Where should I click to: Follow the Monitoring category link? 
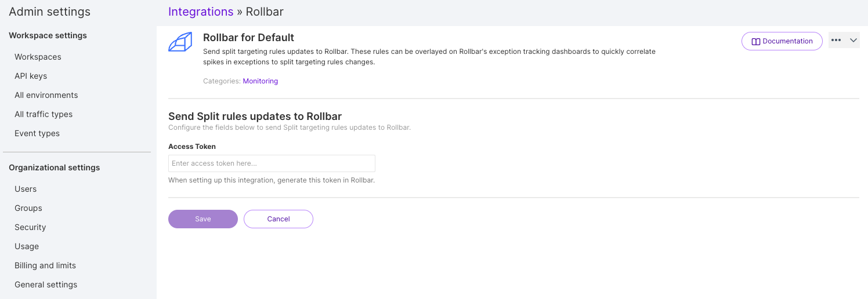click(x=260, y=81)
